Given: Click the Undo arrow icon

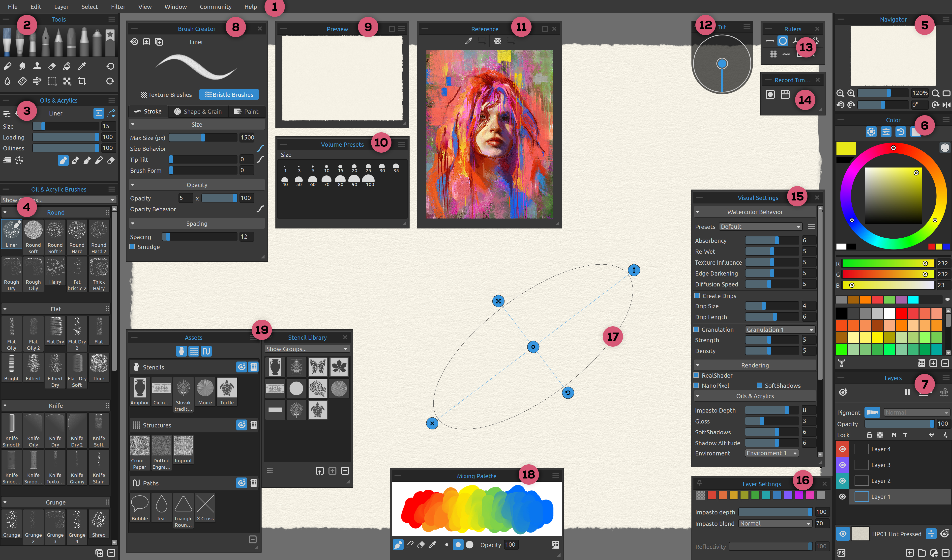Looking at the screenshot, I should pyautogui.click(x=110, y=66).
